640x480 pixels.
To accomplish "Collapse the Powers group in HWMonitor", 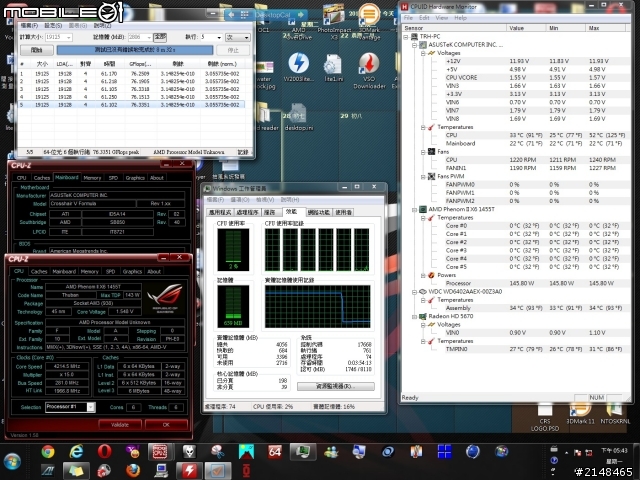I will (423, 276).
